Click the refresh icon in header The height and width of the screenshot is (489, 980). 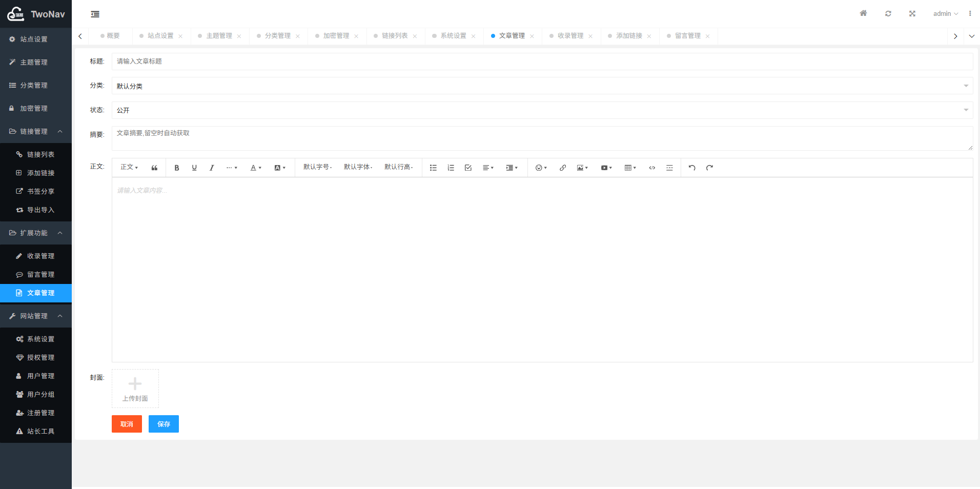[x=888, y=13]
